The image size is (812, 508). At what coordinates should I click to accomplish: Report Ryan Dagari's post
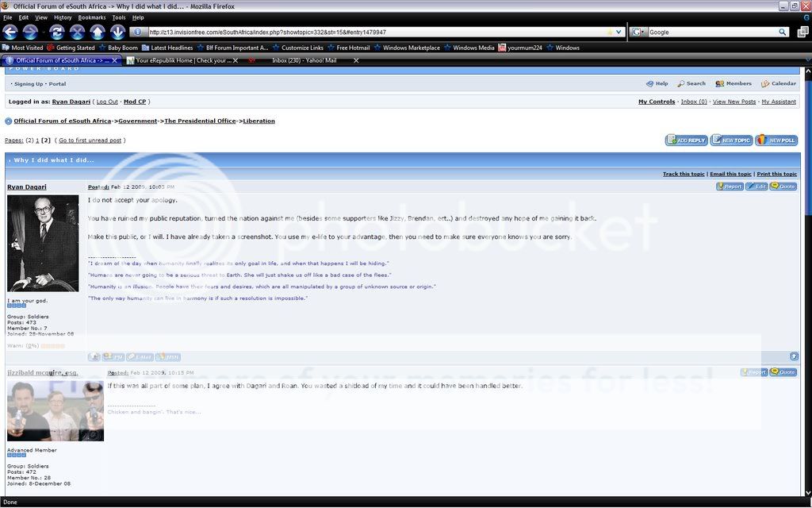coord(730,187)
